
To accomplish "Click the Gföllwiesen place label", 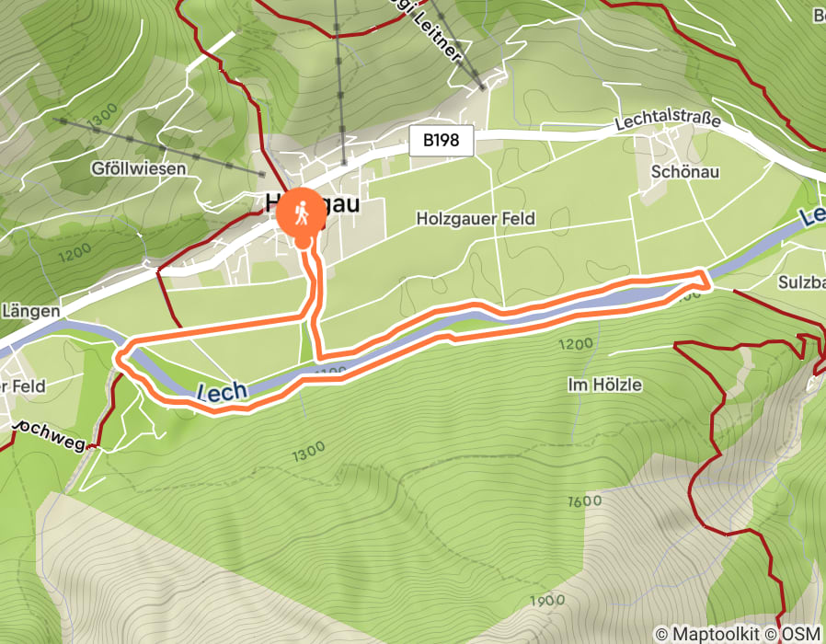I will click(x=139, y=168).
